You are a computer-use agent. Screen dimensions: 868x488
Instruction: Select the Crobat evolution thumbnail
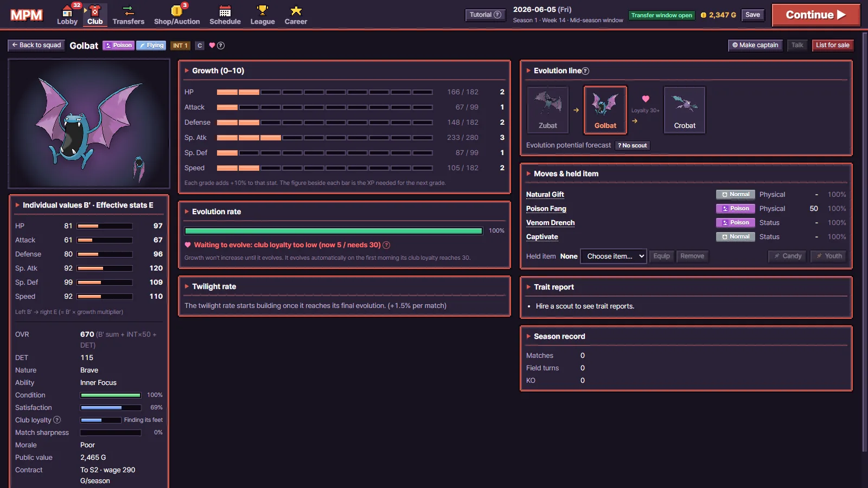click(x=685, y=110)
